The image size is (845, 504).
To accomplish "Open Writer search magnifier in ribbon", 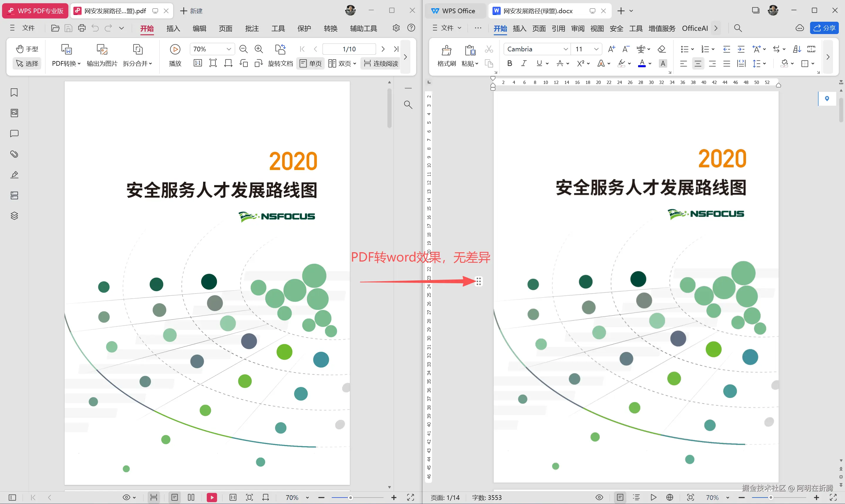I will 738,28.
